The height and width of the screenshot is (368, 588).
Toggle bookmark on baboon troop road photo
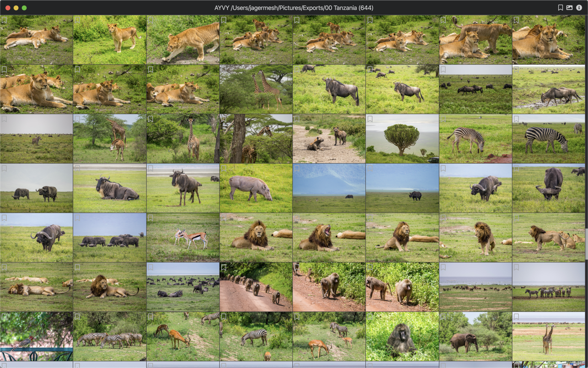[x=224, y=267]
